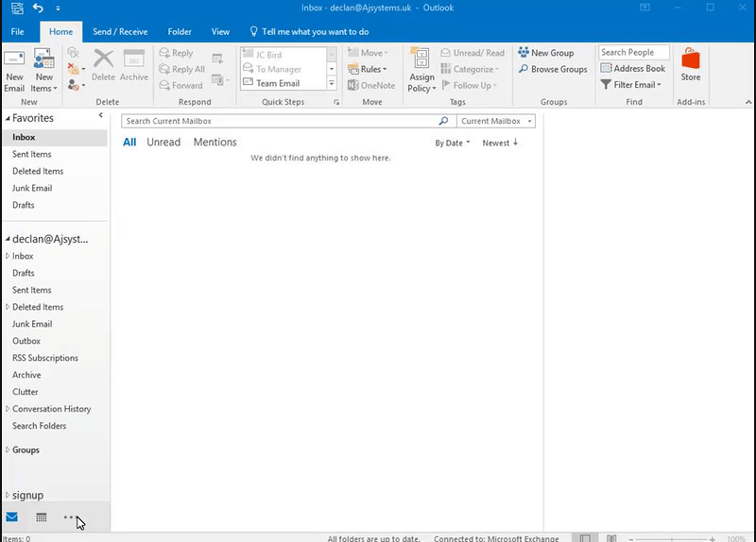Open the Current Mailbox scope dropdown
756x542 pixels.
(496, 121)
